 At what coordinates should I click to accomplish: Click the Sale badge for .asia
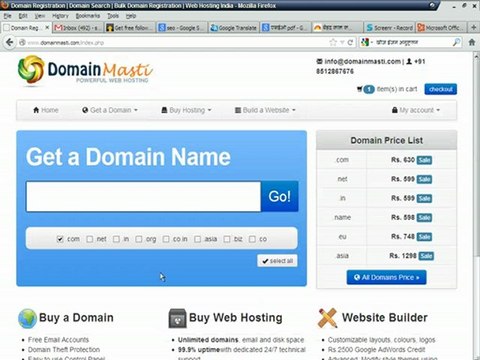[x=426, y=256]
